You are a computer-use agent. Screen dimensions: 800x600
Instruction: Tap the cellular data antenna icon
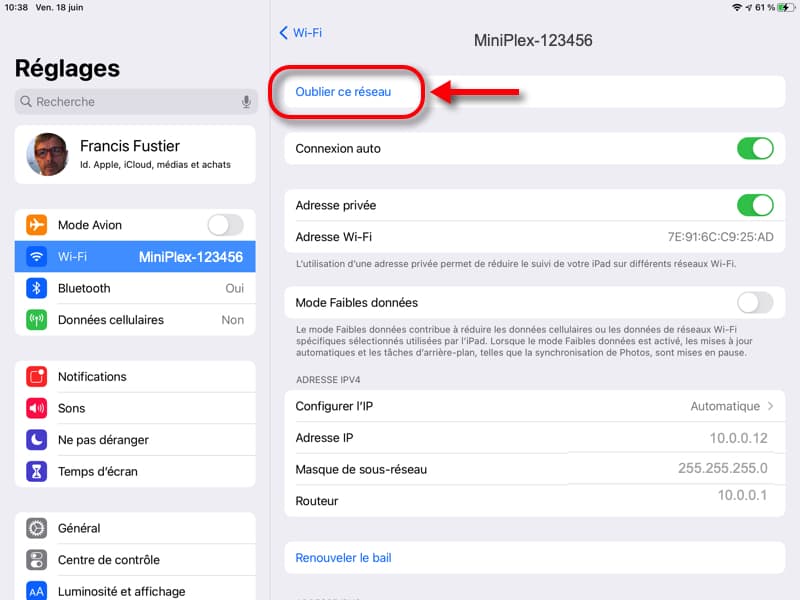click(x=37, y=320)
